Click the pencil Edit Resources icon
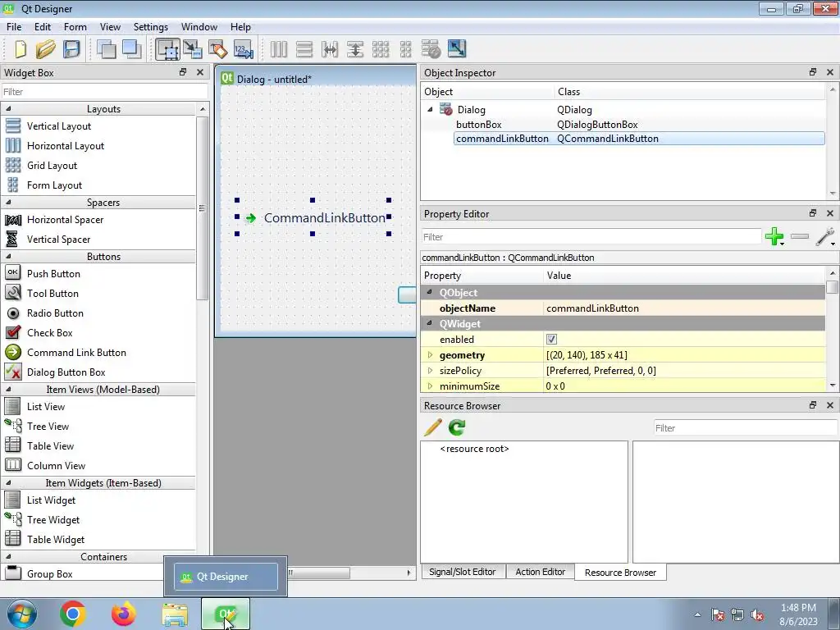Viewport: 840px width, 630px height. click(433, 427)
